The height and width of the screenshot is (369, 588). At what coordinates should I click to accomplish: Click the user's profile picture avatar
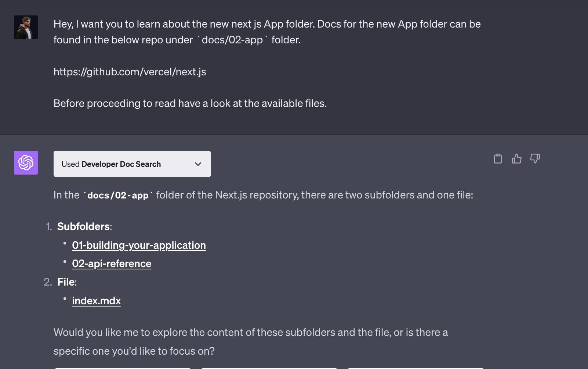pos(26,27)
